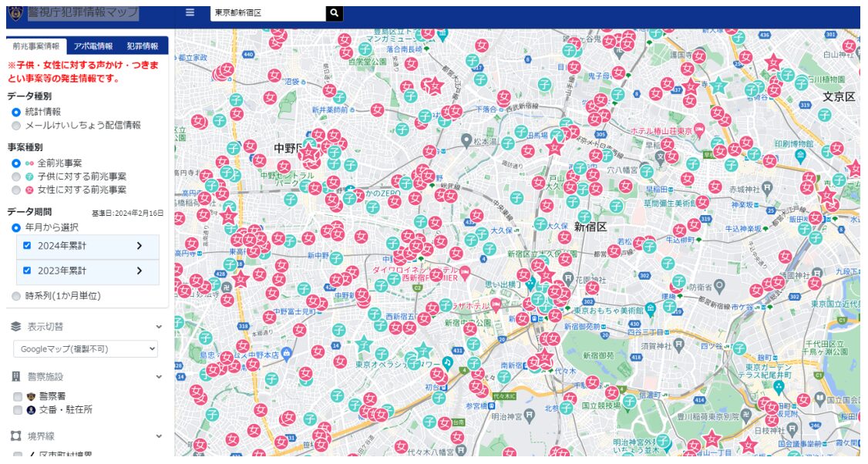This screenshot has height=464, width=868.
Task: Enable the 交番・駐在所 checkbox
Action: pyautogui.click(x=18, y=410)
